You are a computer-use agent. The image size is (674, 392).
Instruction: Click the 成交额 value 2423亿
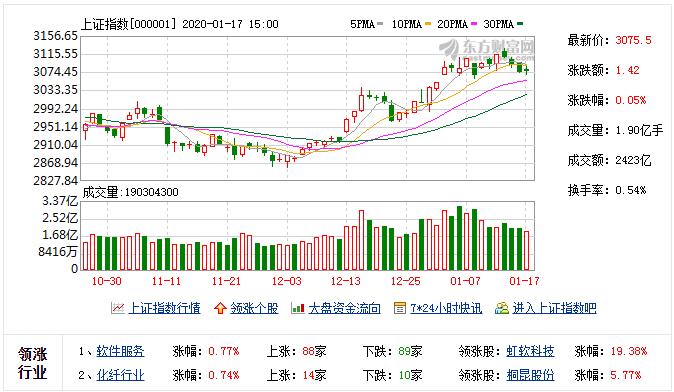click(633, 160)
